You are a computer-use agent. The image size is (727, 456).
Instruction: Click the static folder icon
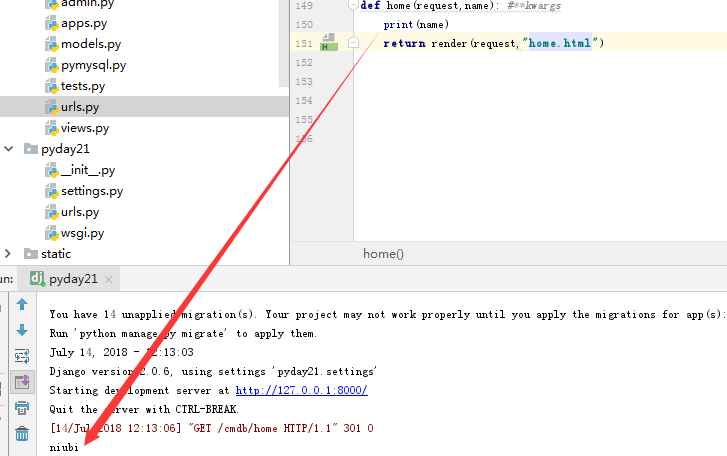pos(31,253)
